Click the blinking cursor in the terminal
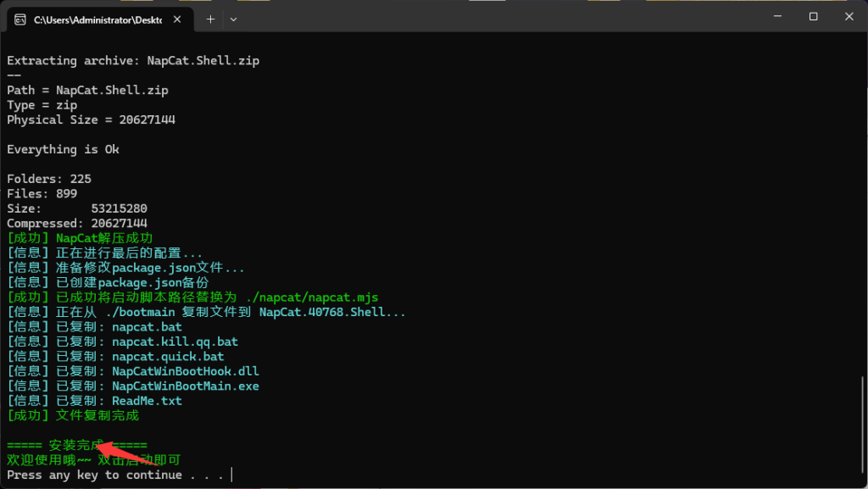Viewport: 868px width, 489px height. tap(231, 474)
